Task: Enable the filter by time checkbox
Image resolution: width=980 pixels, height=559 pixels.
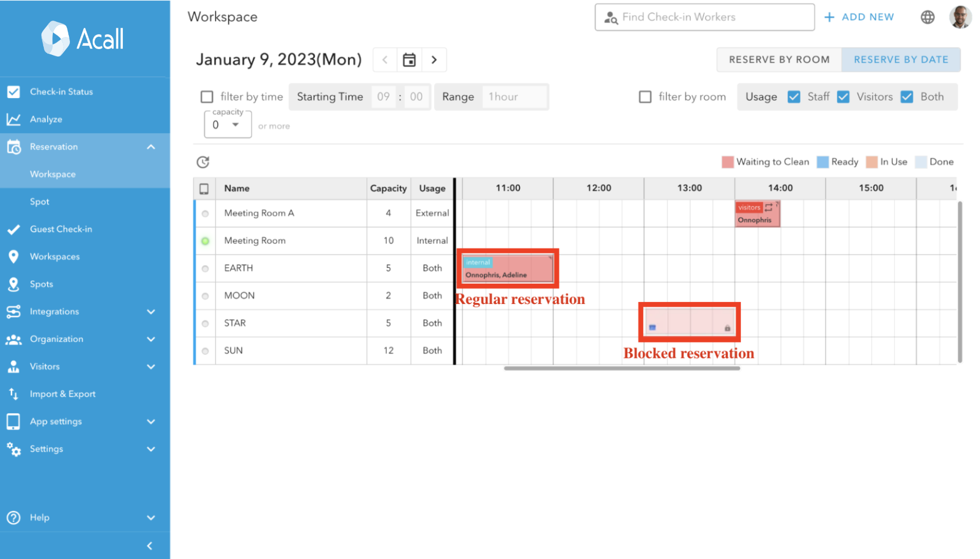Action: click(207, 97)
